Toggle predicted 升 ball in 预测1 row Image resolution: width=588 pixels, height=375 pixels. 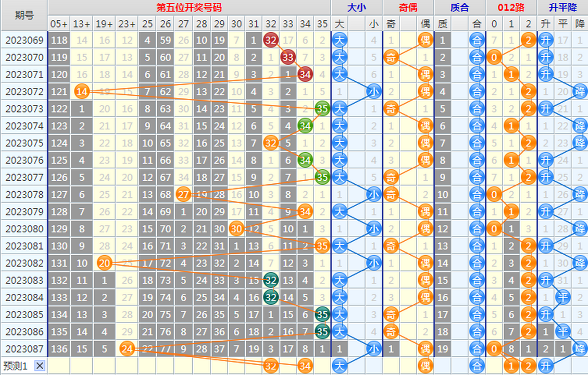pyautogui.click(x=546, y=366)
